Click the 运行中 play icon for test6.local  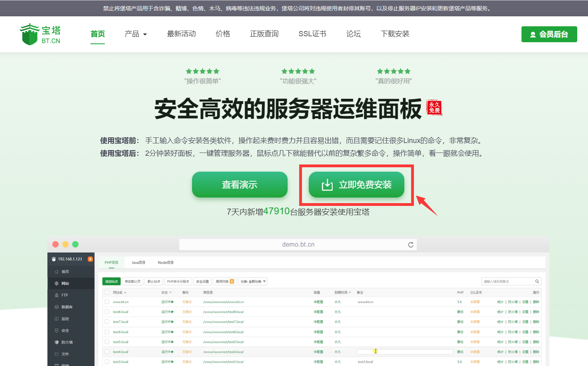(172, 332)
